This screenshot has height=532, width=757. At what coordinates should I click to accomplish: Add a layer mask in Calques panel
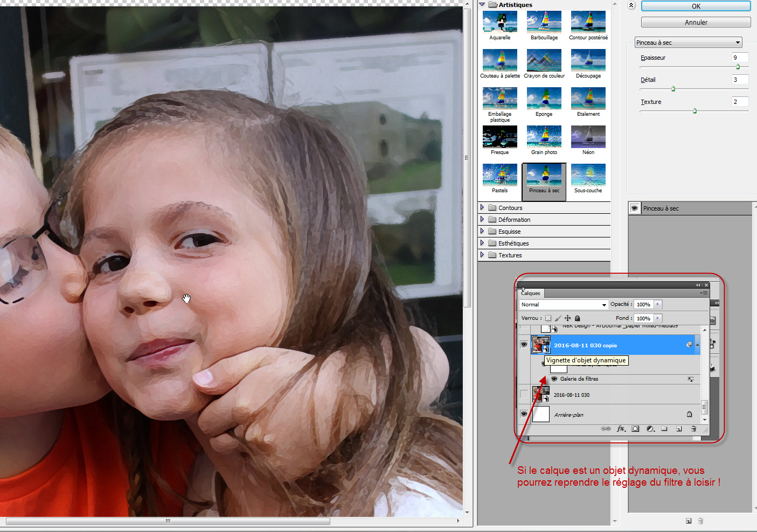pos(635,429)
